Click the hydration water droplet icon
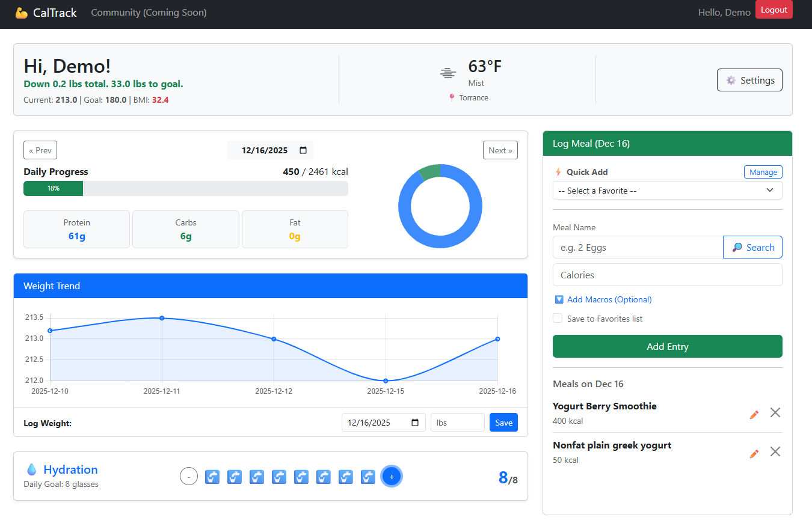812x523 pixels. (x=32, y=469)
